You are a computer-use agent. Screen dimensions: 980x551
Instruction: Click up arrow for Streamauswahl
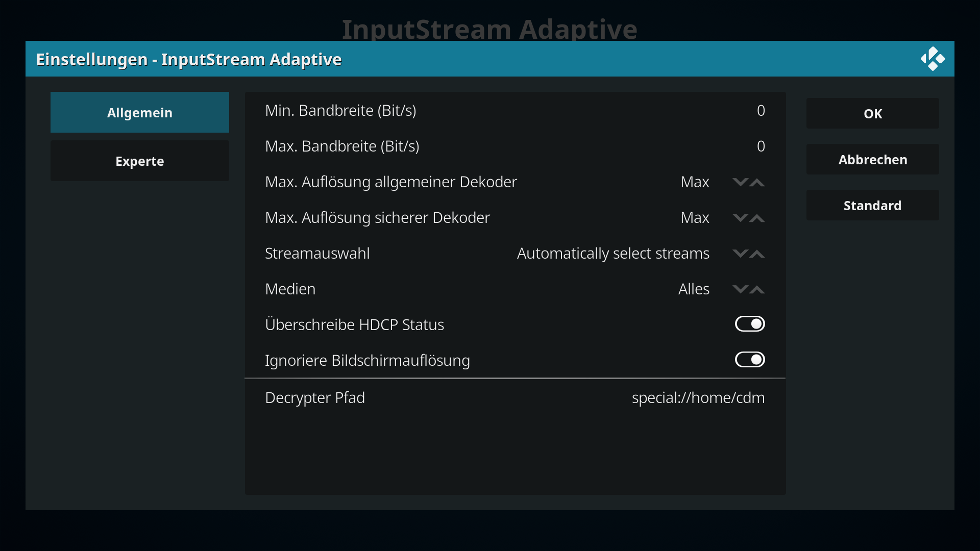[757, 254]
